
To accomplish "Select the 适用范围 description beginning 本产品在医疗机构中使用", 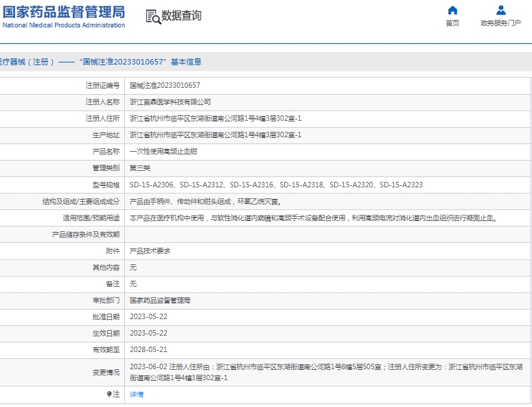I will click(x=314, y=218).
